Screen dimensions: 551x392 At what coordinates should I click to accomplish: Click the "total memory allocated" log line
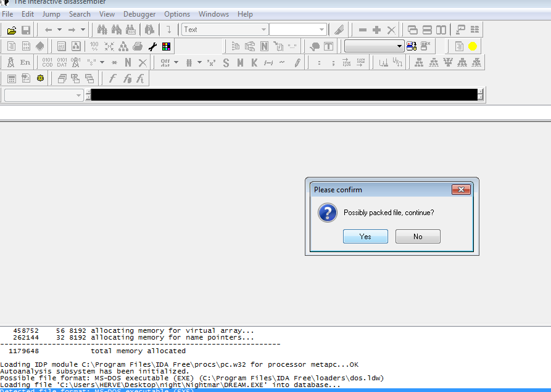pos(138,351)
